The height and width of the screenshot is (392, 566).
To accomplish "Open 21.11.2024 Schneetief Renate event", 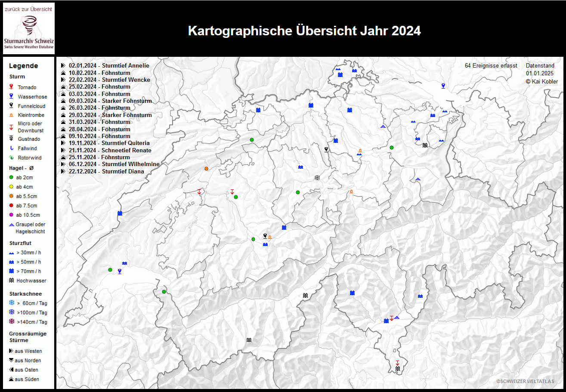I will (110, 150).
